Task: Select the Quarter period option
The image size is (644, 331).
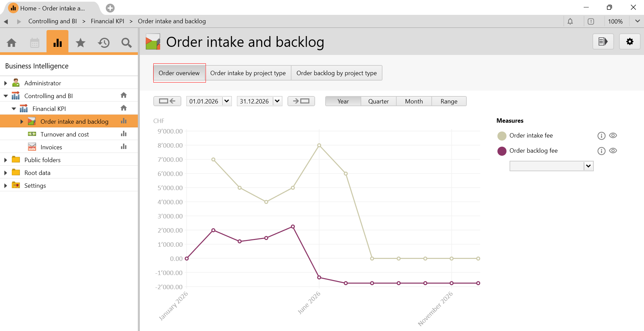Action: (378, 101)
